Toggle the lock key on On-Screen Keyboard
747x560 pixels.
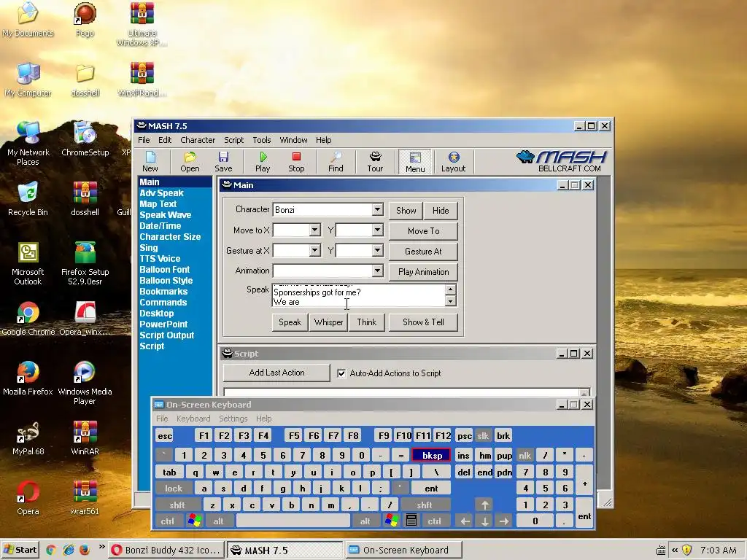point(174,488)
